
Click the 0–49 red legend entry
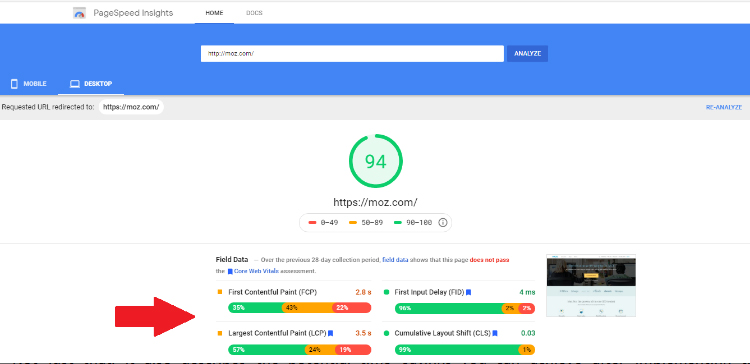(x=323, y=223)
